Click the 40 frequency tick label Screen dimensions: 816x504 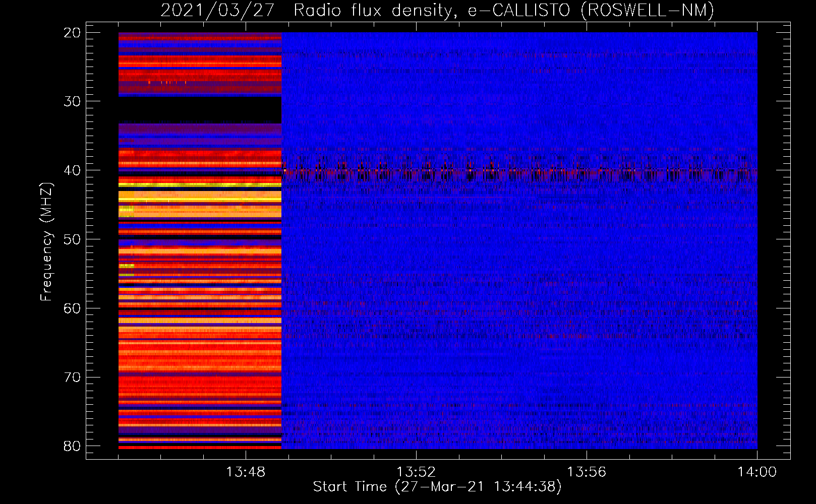72,170
